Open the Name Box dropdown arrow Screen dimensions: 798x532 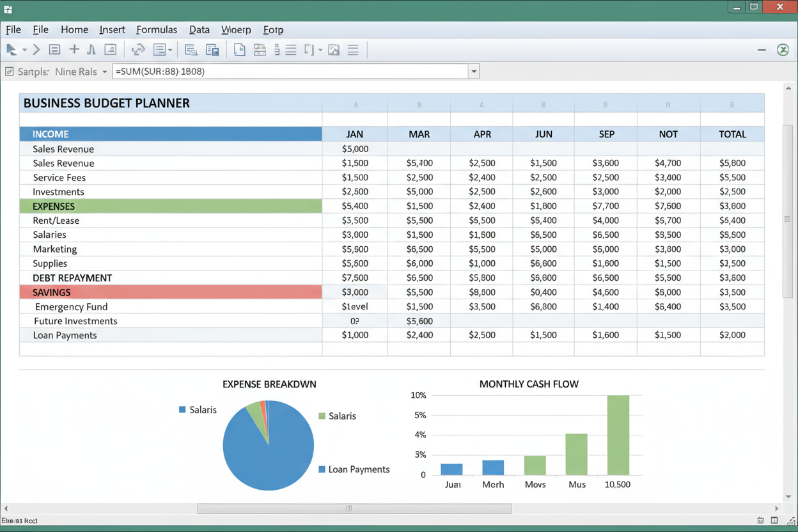[106, 72]
